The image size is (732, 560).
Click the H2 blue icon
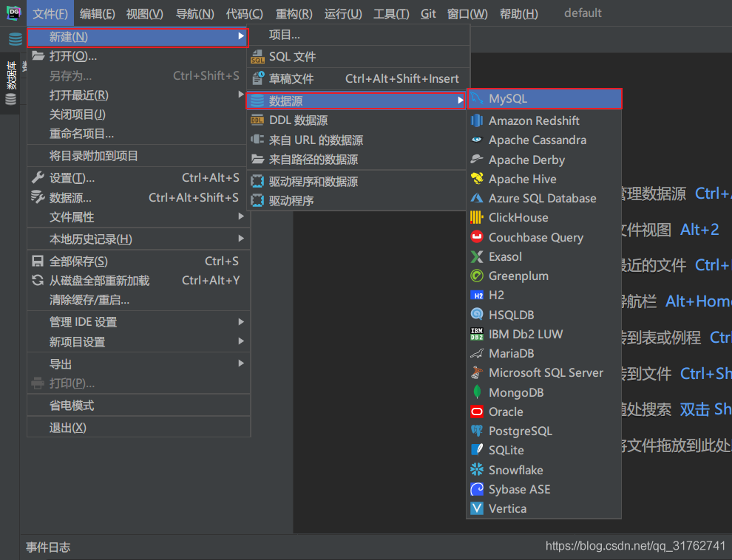click(477, 296)
